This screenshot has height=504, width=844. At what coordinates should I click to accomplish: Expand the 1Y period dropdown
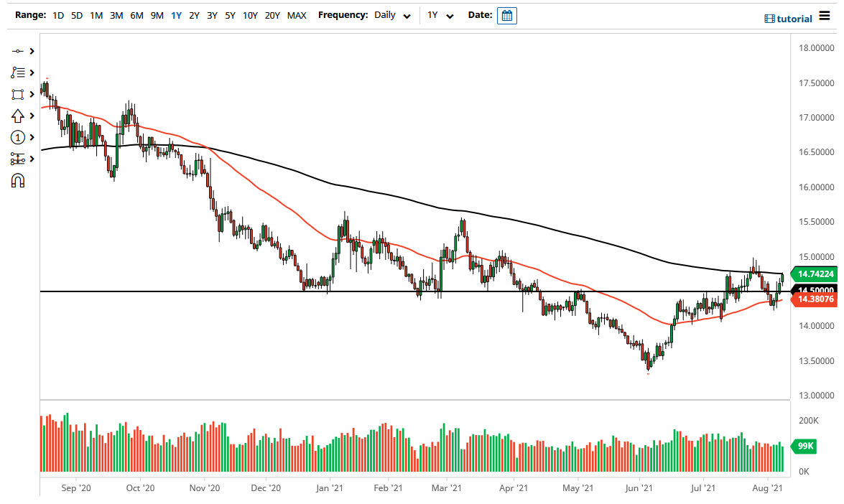441,15
